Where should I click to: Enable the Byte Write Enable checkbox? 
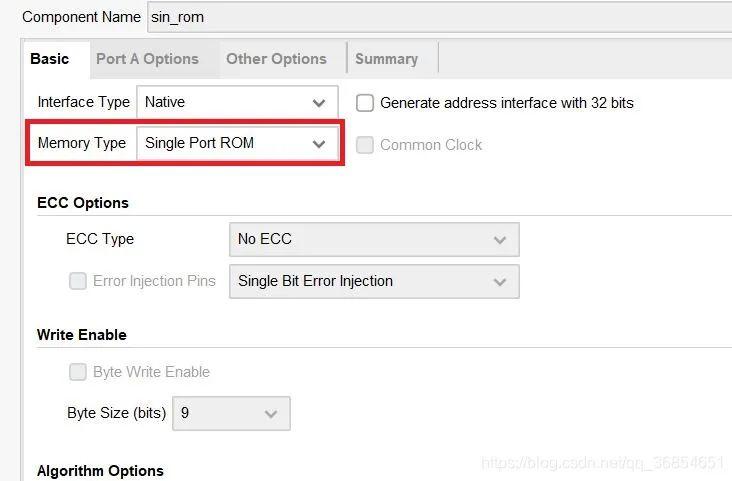(78, 372)
